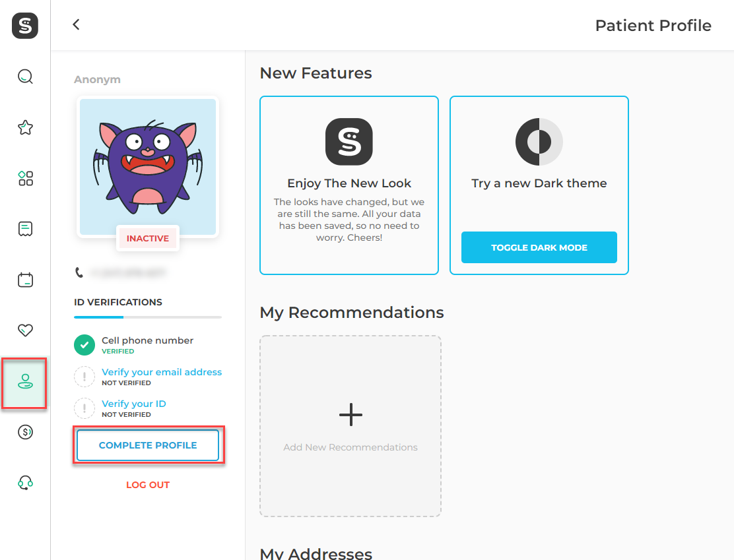Open the dollar payments icon
The image size is (734, 560).
25,432
